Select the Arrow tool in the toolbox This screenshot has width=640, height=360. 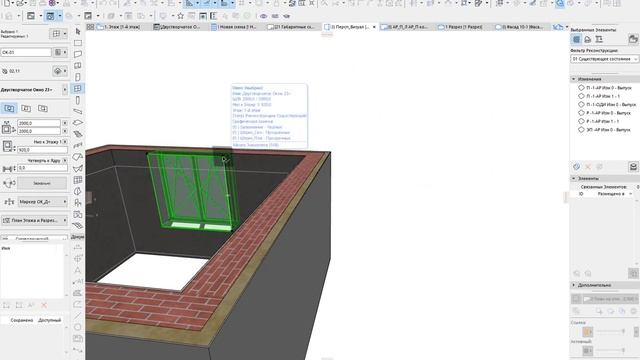point(78,31)
